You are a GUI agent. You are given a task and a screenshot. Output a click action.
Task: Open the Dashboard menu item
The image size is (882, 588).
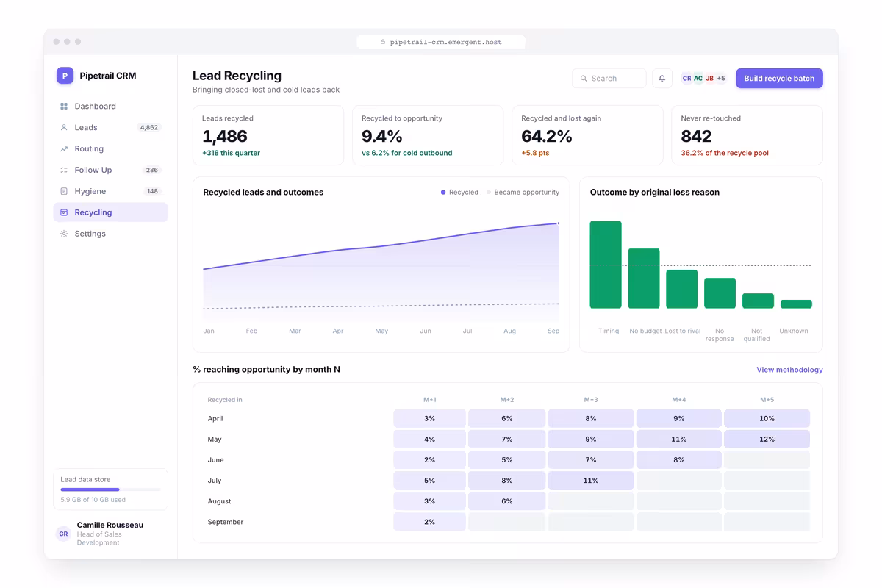tap(110, 107)
